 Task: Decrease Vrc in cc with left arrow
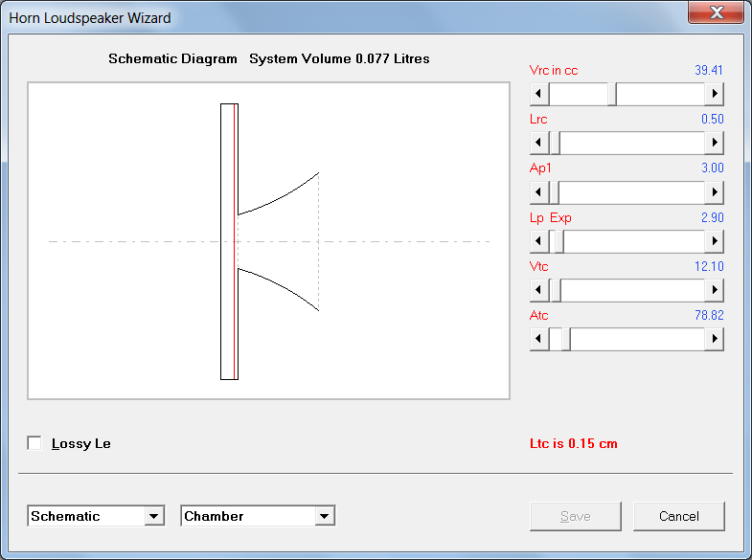[x=539, y=94]
